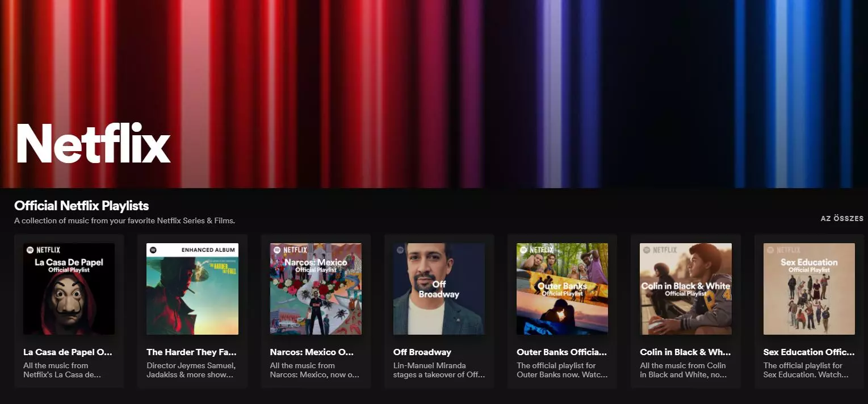Viewport: 868px width, 404px height.
Task: Click 'The Harder They Fa...' title
Action: point(191,352)
